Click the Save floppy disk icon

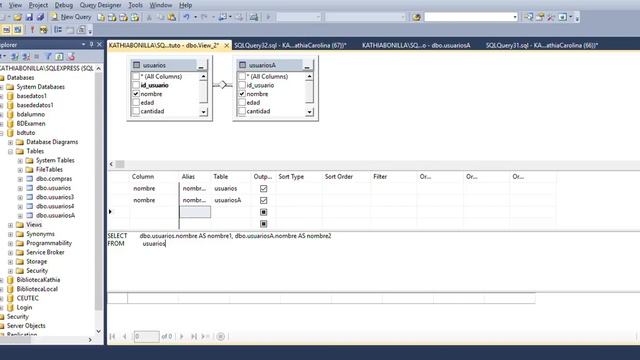(x=29, y=17)
